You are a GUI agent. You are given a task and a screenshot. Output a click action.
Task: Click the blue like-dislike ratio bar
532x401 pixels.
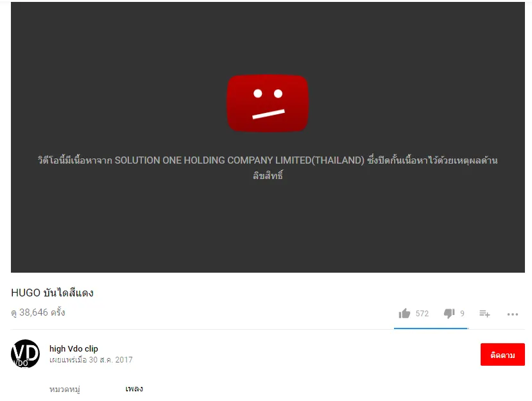pos(431,328)
